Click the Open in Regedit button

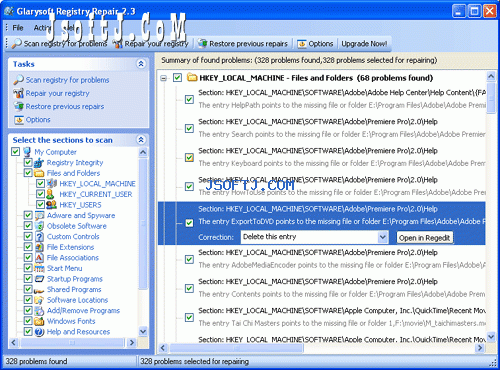pos(424,238)
